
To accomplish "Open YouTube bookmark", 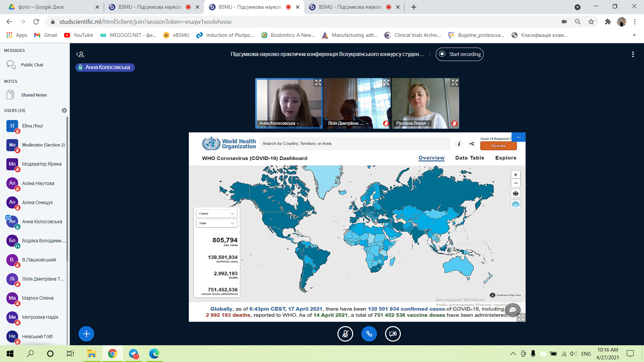I will (78, 35).
